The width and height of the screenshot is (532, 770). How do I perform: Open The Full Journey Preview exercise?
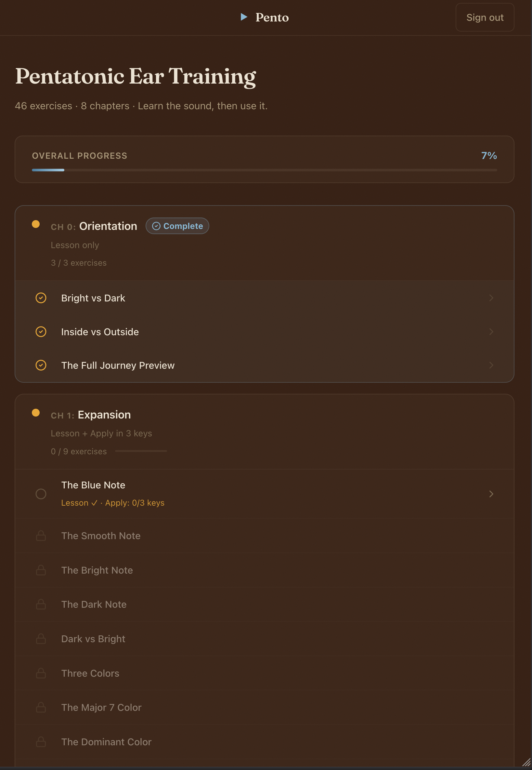[x=264, y=365]
